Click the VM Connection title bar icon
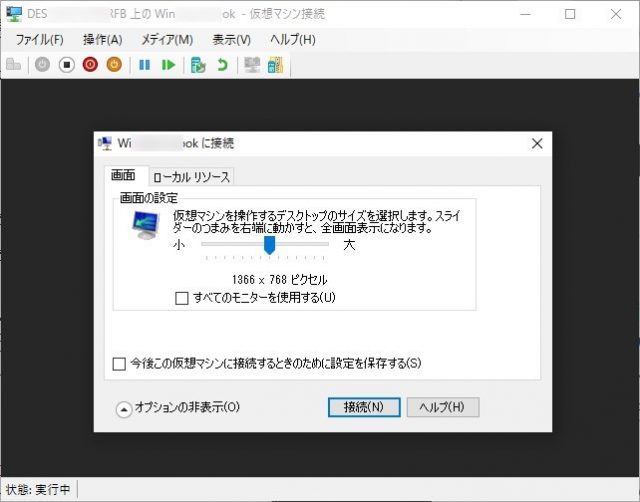Viewport: 640px width, 502px height. tap(14, 13)
